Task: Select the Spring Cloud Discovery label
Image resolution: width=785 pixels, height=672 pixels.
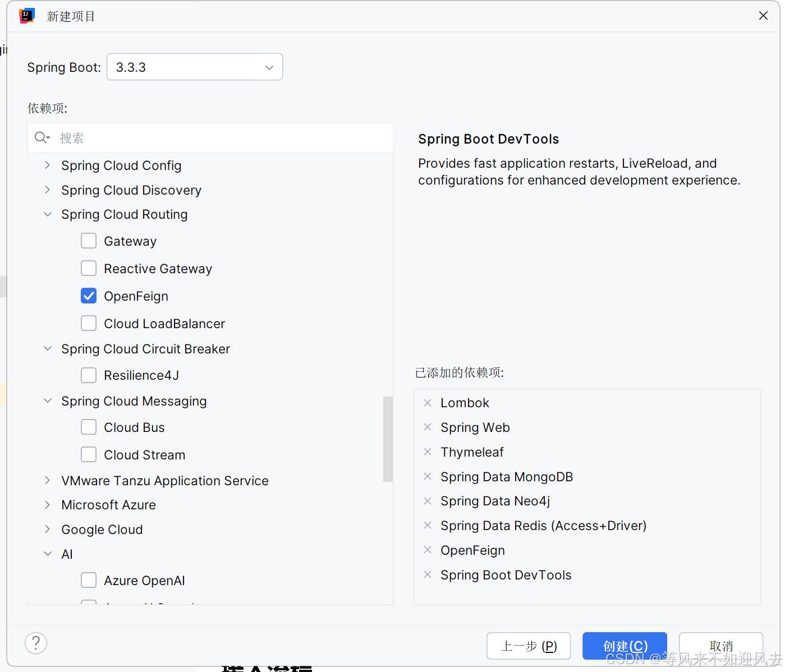Action: (131, 191)
